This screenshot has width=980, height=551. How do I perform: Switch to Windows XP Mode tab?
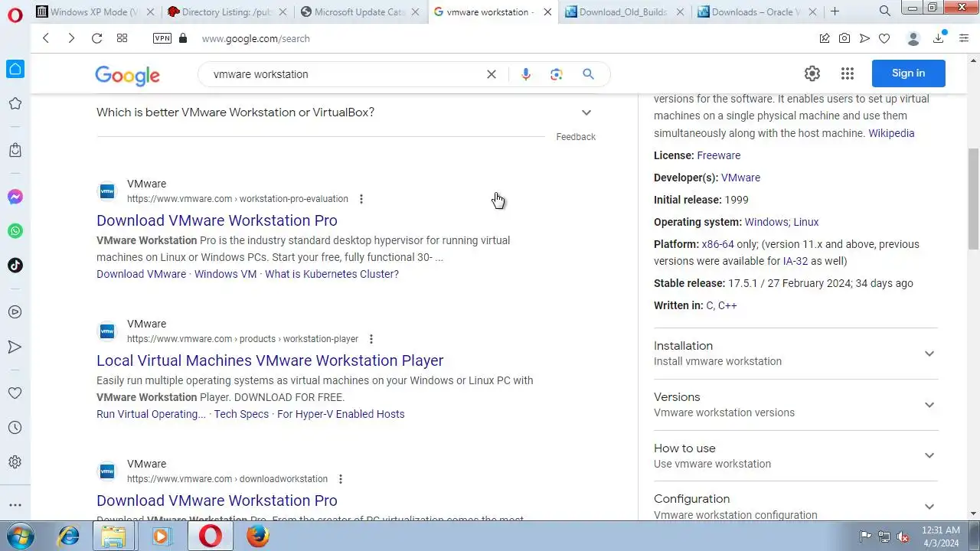point(96,11)
